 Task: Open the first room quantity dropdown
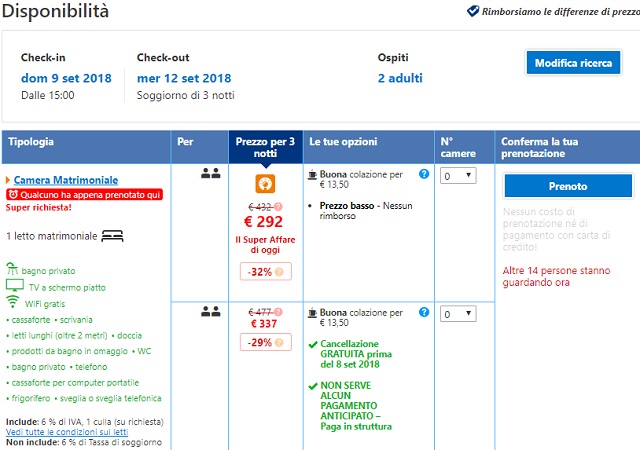pos(456,175)
